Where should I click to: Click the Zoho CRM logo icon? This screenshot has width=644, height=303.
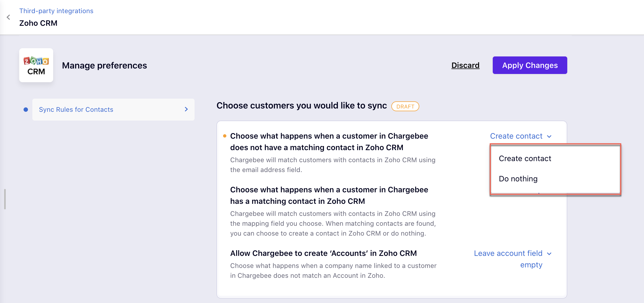[x=36, y=65]
